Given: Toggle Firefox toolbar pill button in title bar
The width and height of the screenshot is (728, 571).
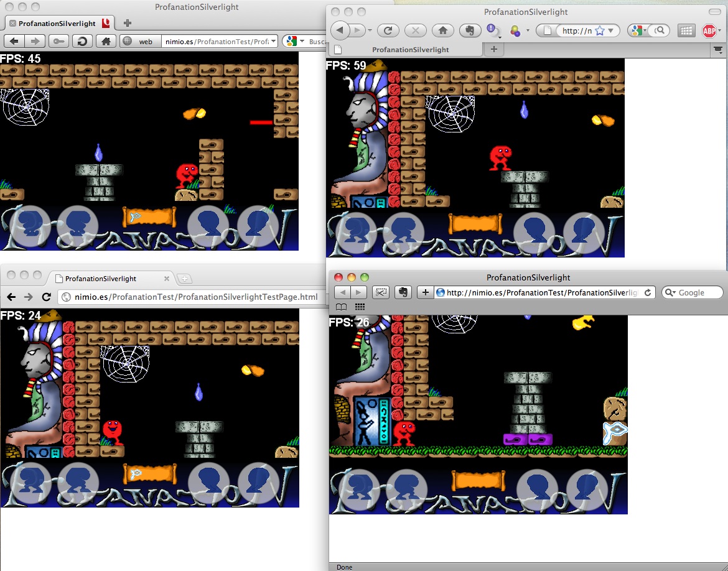Looking at the screenshot, I should [715, 12].
